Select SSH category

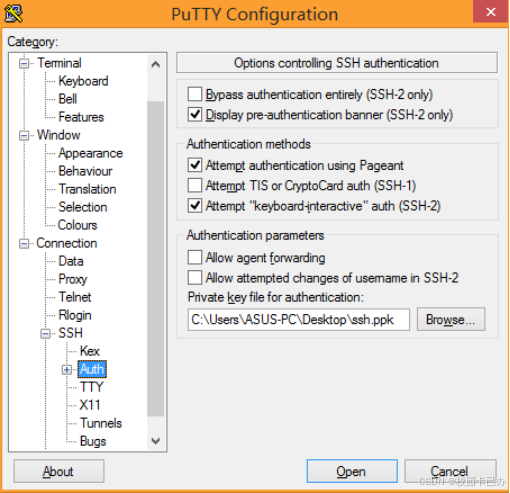tap(70, 333)
